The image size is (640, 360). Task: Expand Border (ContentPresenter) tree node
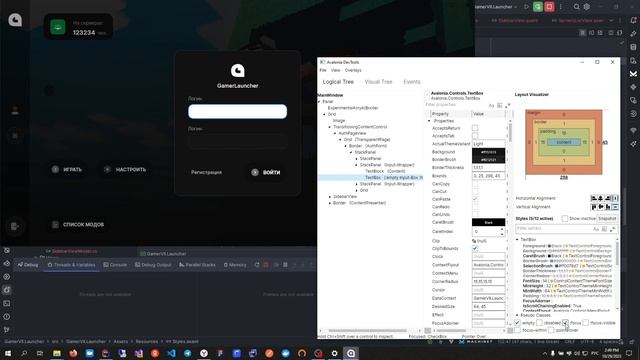pos(330,203)
